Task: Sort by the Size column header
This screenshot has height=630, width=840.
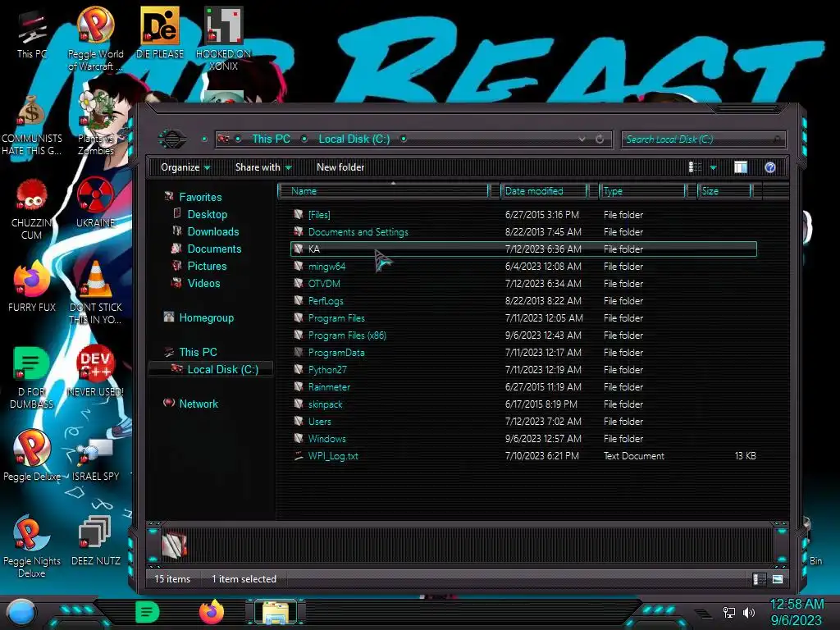Action: click(725, 191)
